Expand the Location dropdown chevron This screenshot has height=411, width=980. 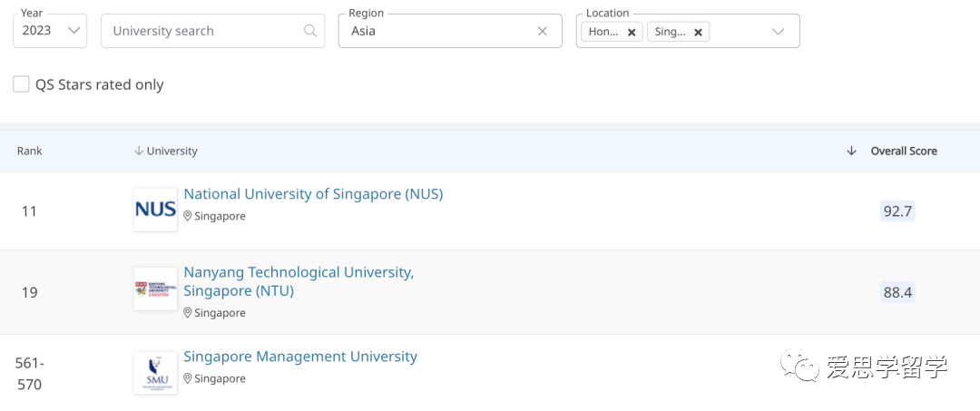(779, 31)
